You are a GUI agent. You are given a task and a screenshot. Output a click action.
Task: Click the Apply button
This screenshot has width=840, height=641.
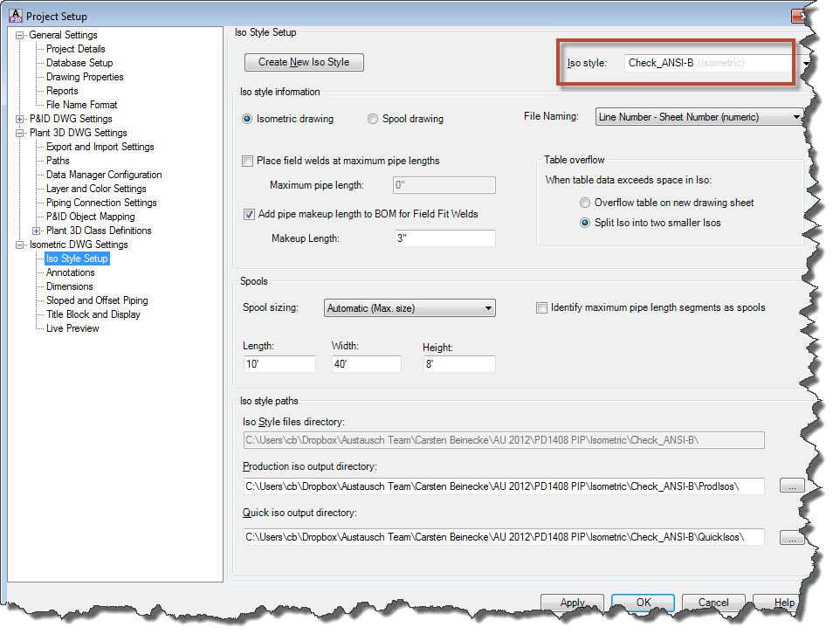click(572, 603)
